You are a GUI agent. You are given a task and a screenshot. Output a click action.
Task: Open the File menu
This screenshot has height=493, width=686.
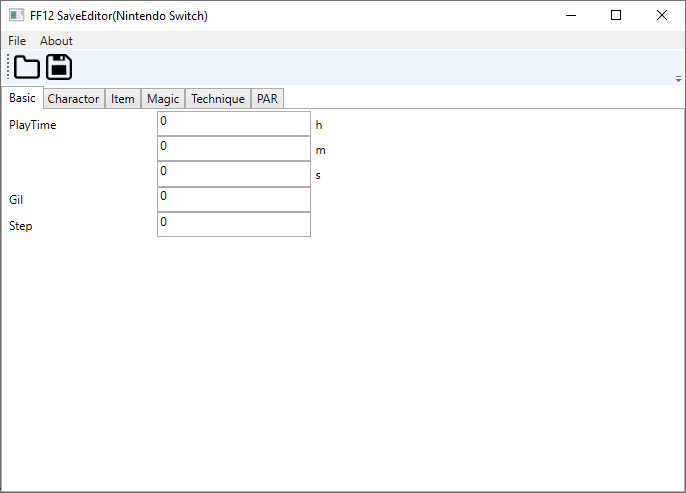click(17, 41)
